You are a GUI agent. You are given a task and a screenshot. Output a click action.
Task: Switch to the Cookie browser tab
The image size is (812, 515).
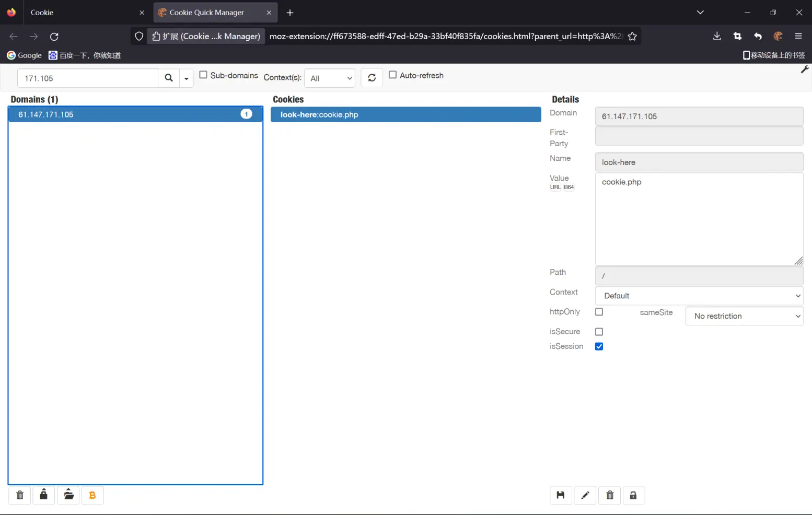click(78, 13)
